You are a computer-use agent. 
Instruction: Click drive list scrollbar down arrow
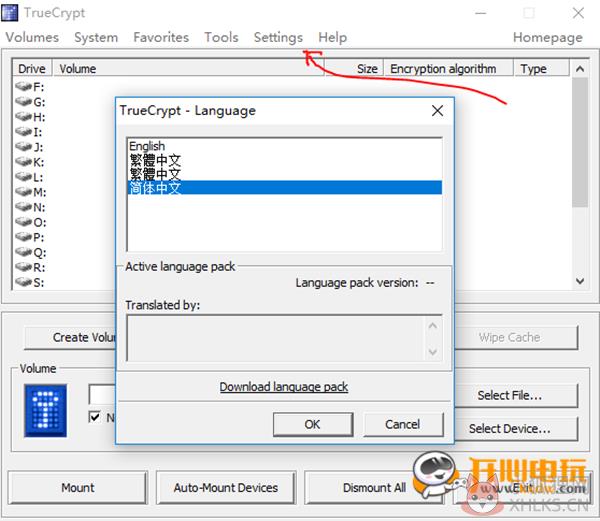580,281
